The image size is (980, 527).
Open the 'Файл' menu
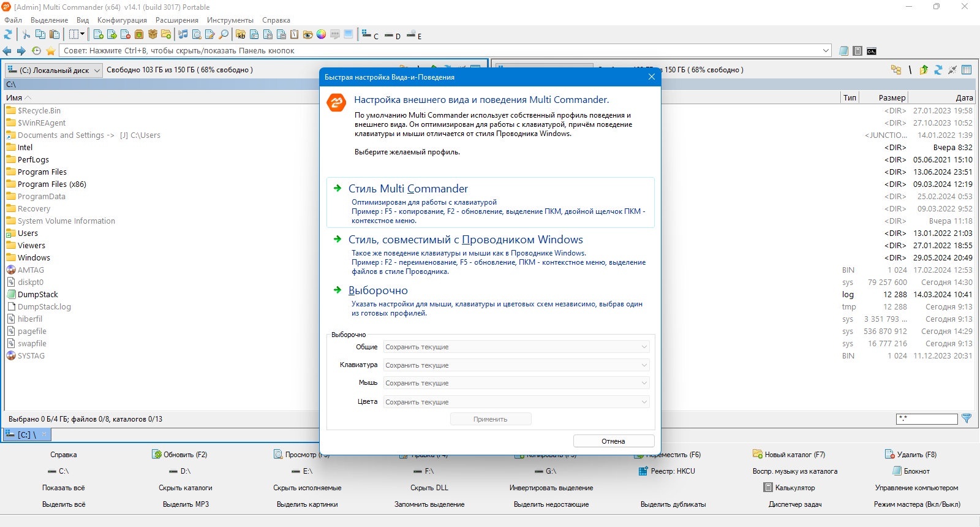[x=13, y=20]
